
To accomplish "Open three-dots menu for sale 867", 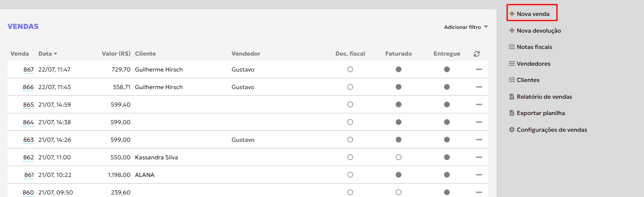I will [479, 69].
